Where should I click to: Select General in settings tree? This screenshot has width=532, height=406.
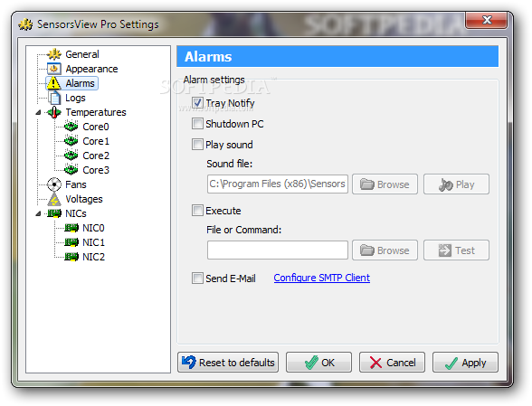82,54
